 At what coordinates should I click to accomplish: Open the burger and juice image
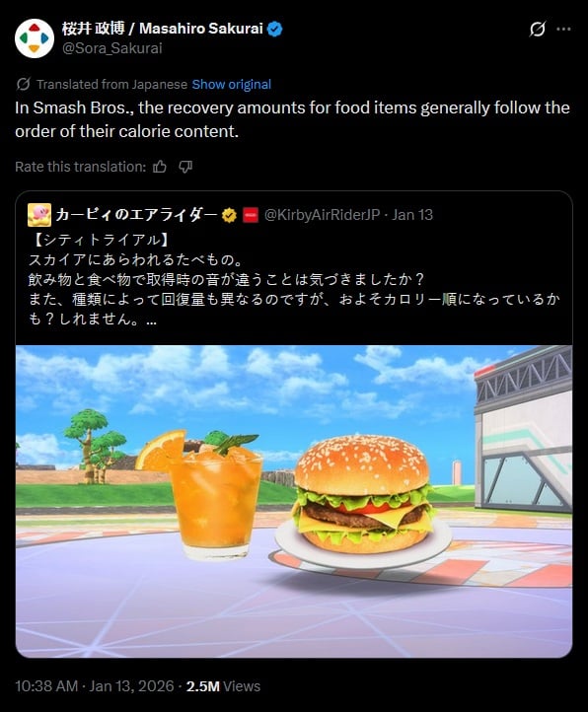294,501
